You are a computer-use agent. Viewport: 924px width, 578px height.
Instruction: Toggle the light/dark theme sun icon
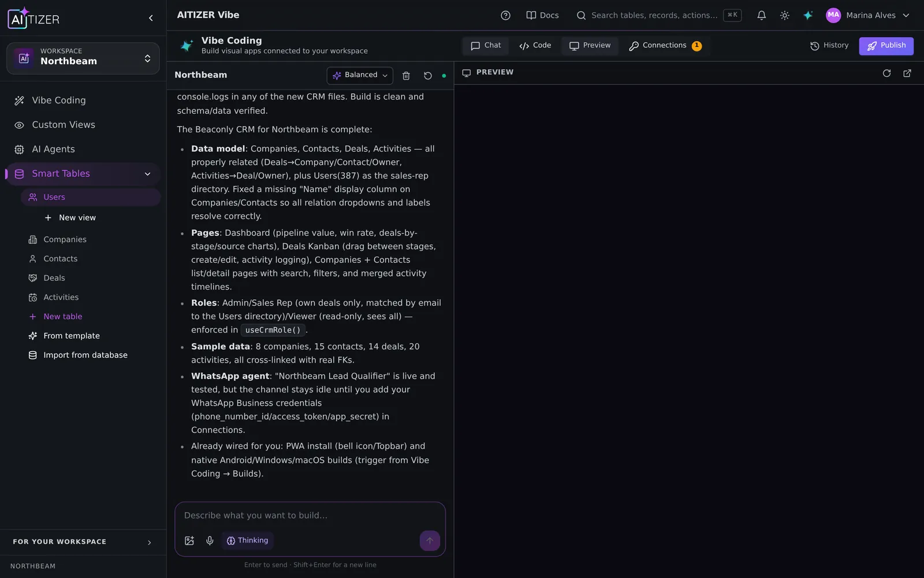pyautogui.click(x=785, y=16)
